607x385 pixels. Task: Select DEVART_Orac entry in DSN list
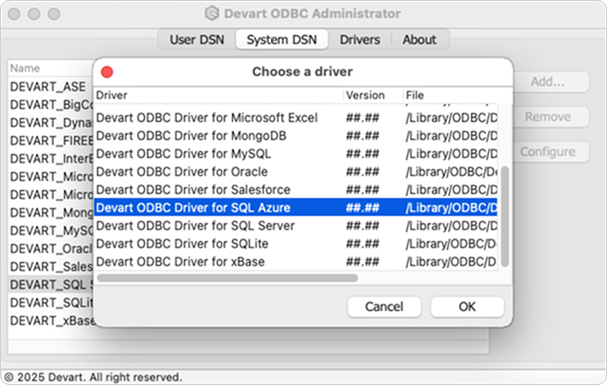point(51,249)
